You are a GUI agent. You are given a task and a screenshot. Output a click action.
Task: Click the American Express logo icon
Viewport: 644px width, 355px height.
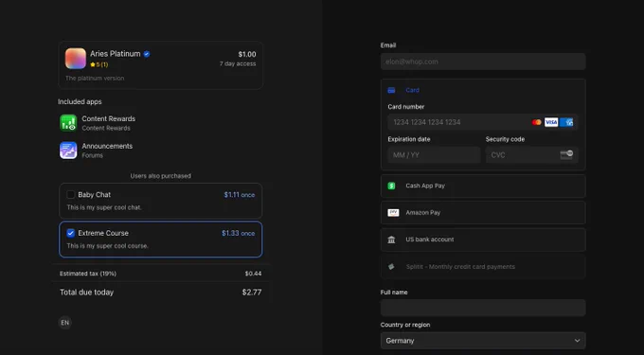566,122
